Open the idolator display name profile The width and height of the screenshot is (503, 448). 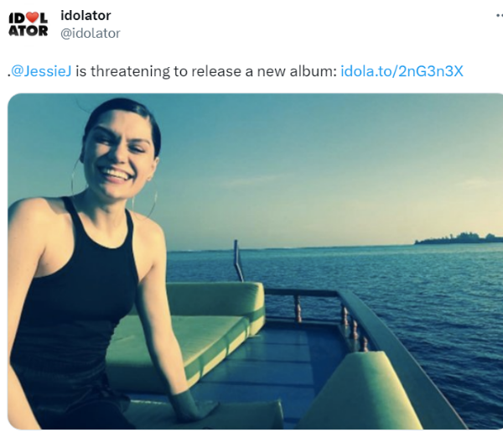point(86,16)
